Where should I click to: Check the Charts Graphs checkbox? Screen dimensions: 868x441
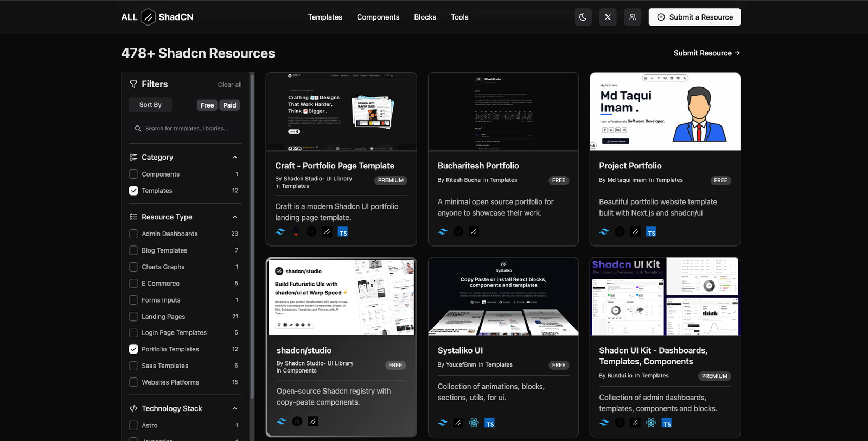pos(133,267)
